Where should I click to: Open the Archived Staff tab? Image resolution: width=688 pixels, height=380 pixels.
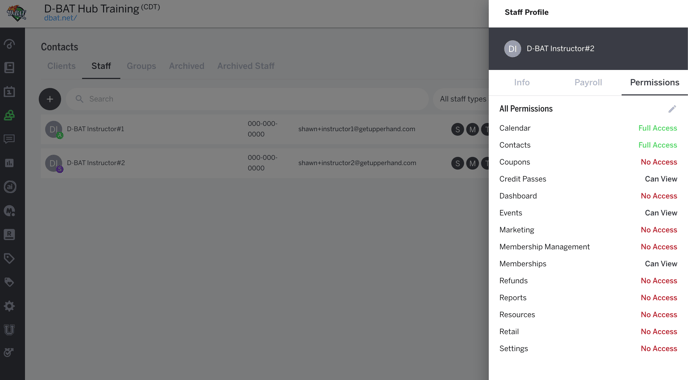click(x=246, y=66)
